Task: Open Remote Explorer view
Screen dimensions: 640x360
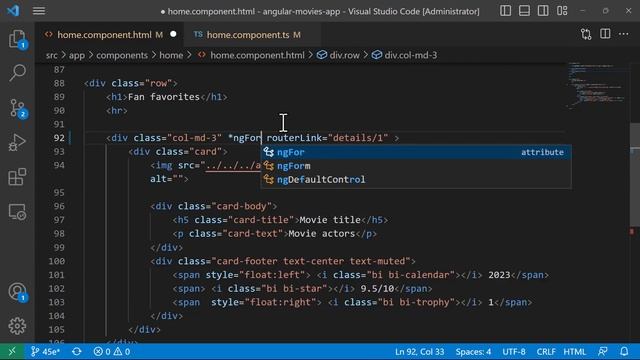Action: click(17, 212)
